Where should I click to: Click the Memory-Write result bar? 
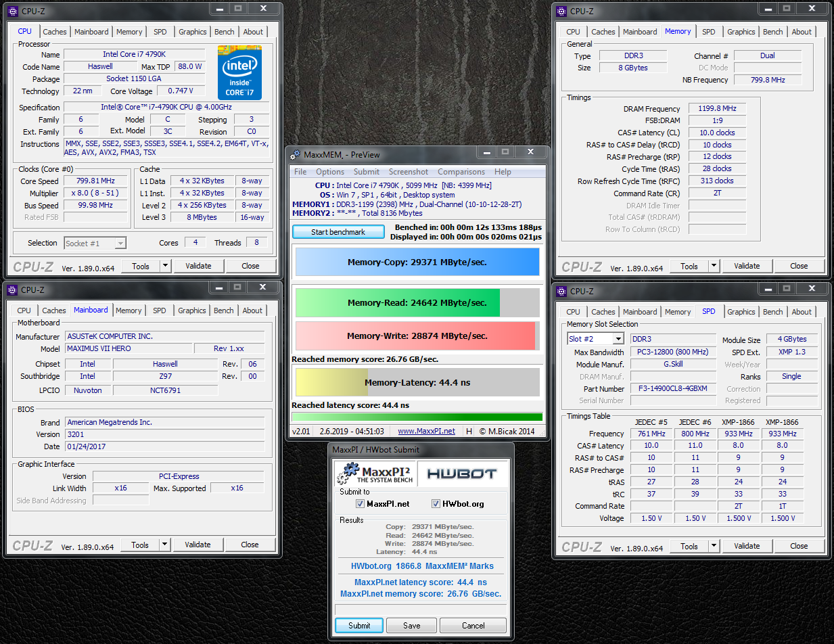tap(417, 336)
